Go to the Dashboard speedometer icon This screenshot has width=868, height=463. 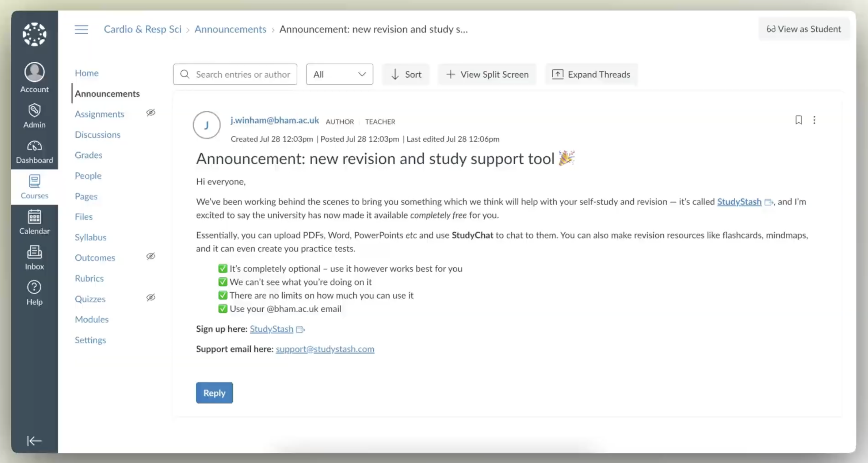34,146
